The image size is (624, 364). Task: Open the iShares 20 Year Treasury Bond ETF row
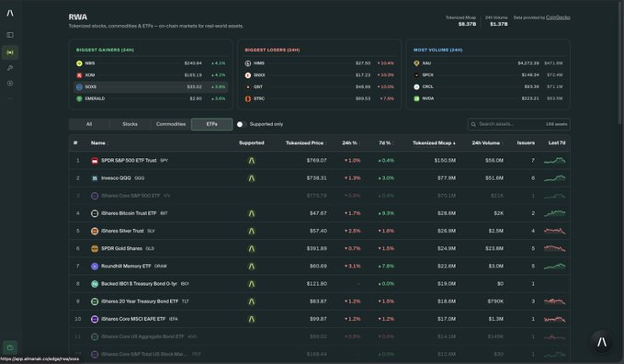(x=320, y=301)
